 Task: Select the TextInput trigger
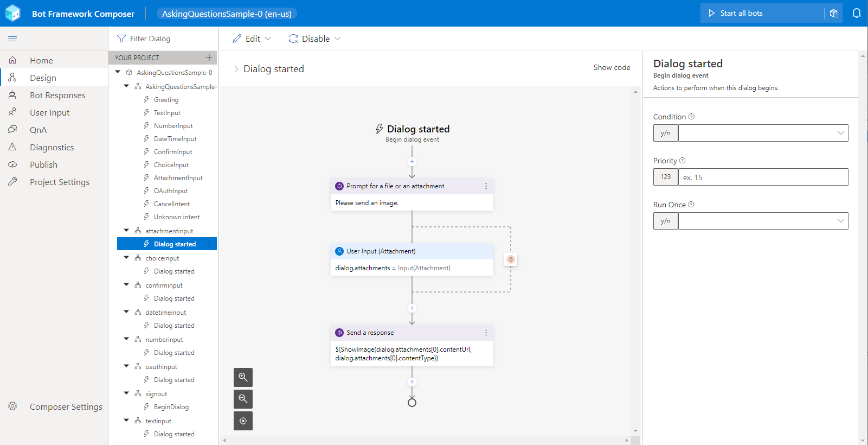pos(167,113)
